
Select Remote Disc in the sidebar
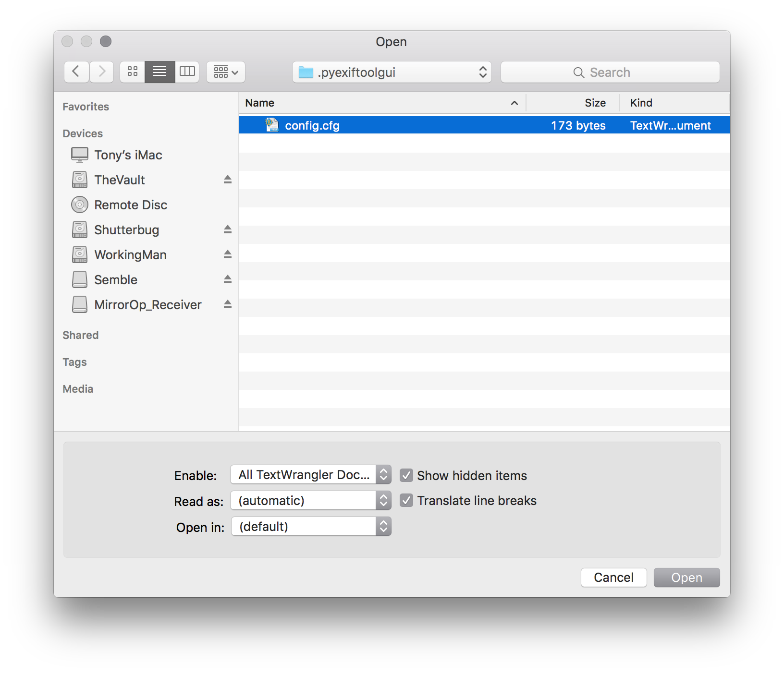146,205
